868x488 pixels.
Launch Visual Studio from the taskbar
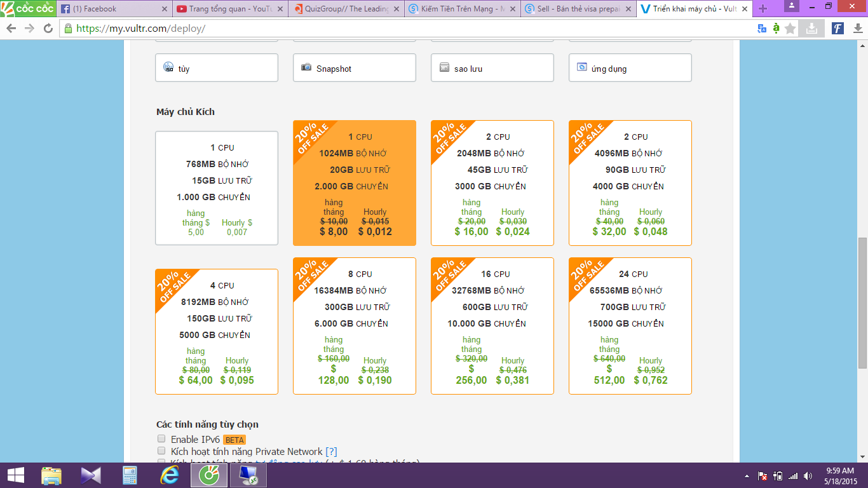91,475
